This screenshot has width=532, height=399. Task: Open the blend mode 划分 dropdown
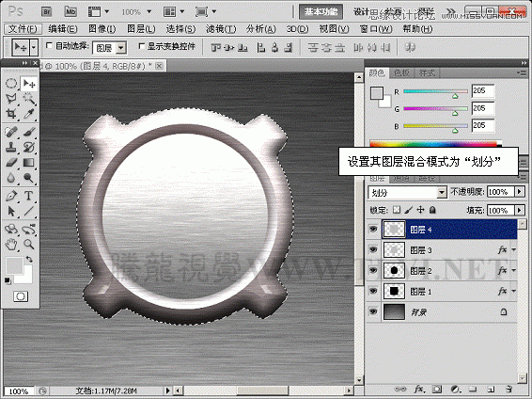[407, 193]
